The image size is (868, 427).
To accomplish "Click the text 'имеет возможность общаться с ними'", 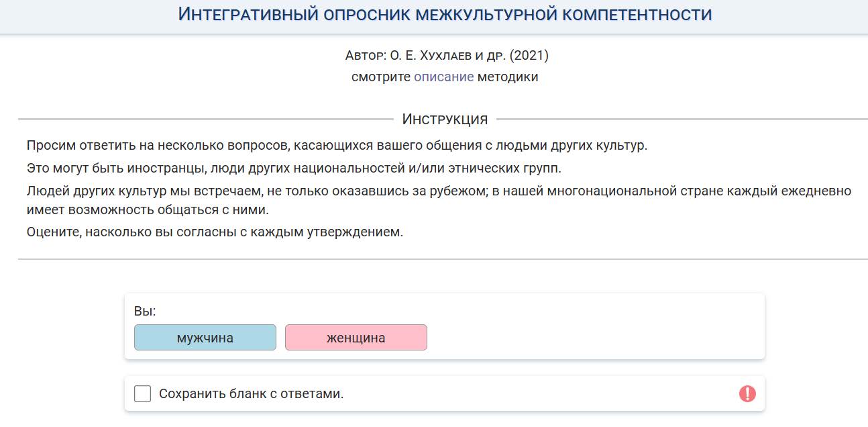I will click(x=148, y=210).
